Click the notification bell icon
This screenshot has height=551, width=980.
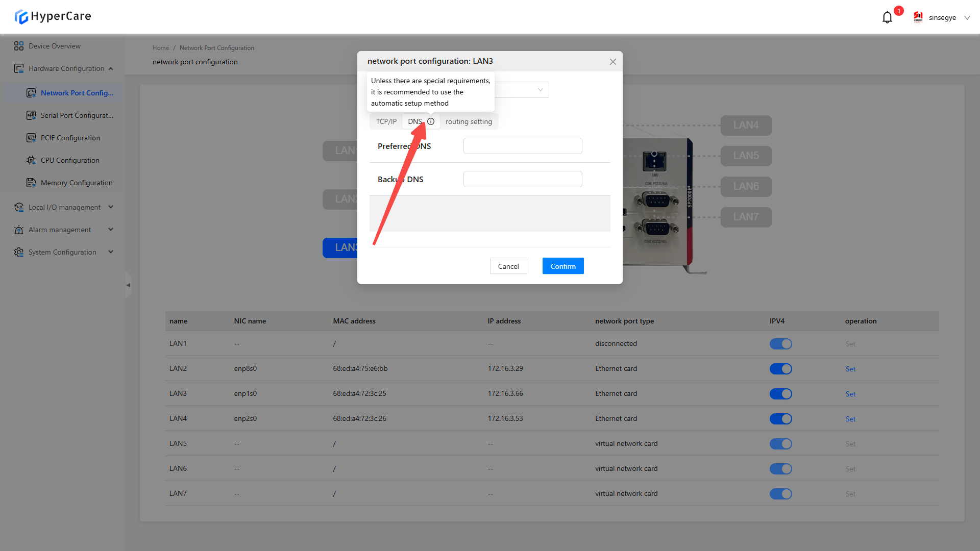pyautogui.click(x=887, y=17)
